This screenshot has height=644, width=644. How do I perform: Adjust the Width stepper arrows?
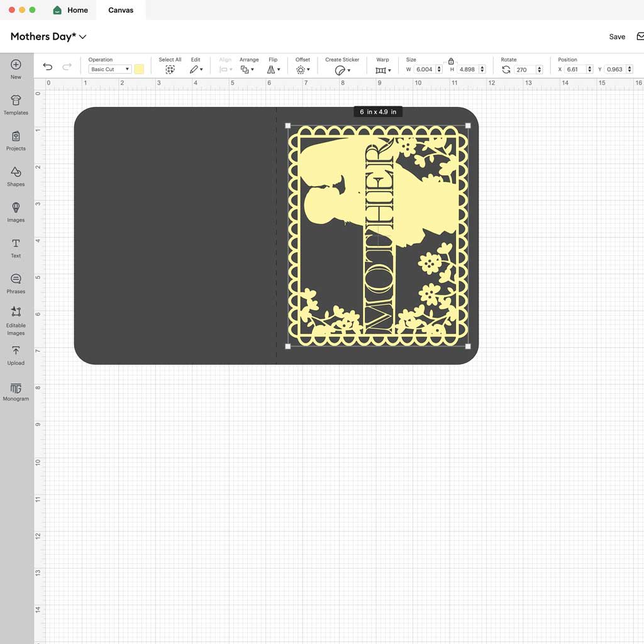[439, 69]
